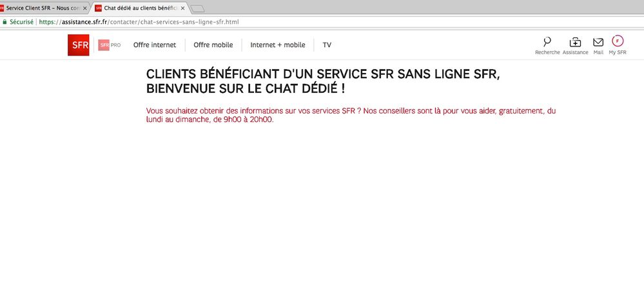Click the red SFR logo

click(78, 45)
